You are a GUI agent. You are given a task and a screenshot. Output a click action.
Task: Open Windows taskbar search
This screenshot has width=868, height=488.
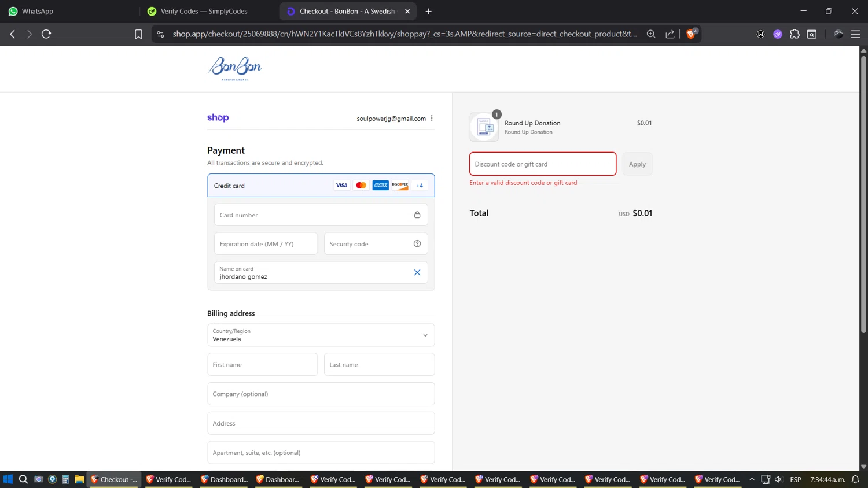23,479
